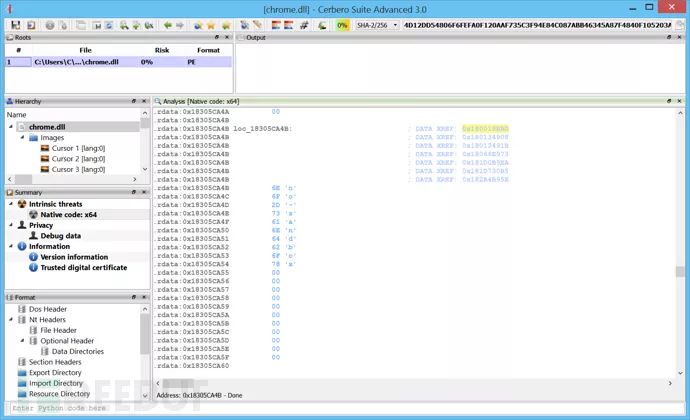Copy the hash using icon after hash field
690x420 pixels.
(680, 26)
